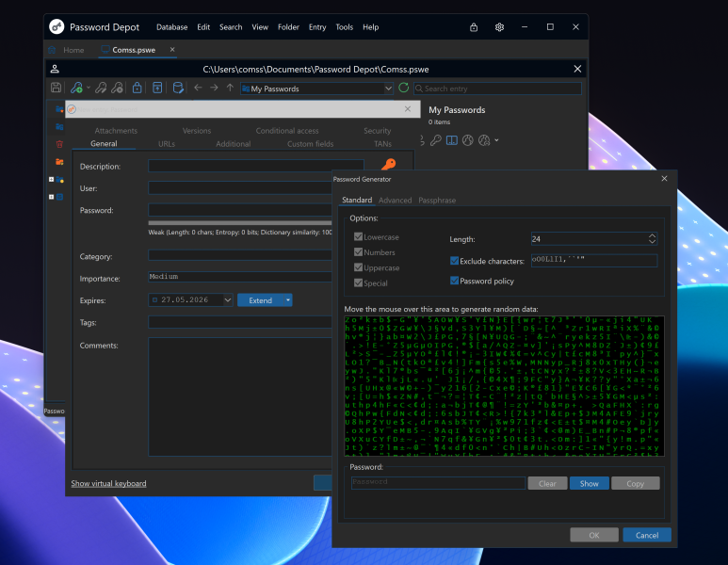Click the red recycle bin sidebar icon
Screen dimensions: 728x565
[x=59, y=144]
